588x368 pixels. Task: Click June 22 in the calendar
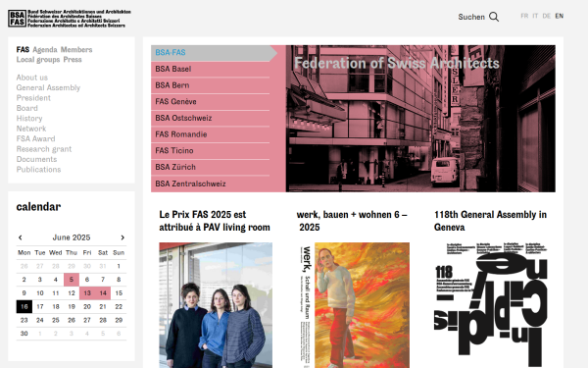[x=119, y=307]
